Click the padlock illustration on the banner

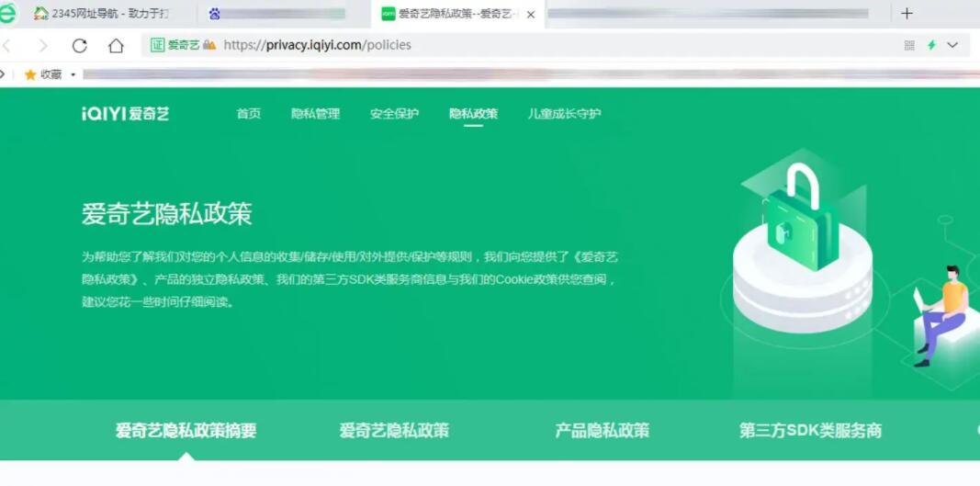point(802,216)
